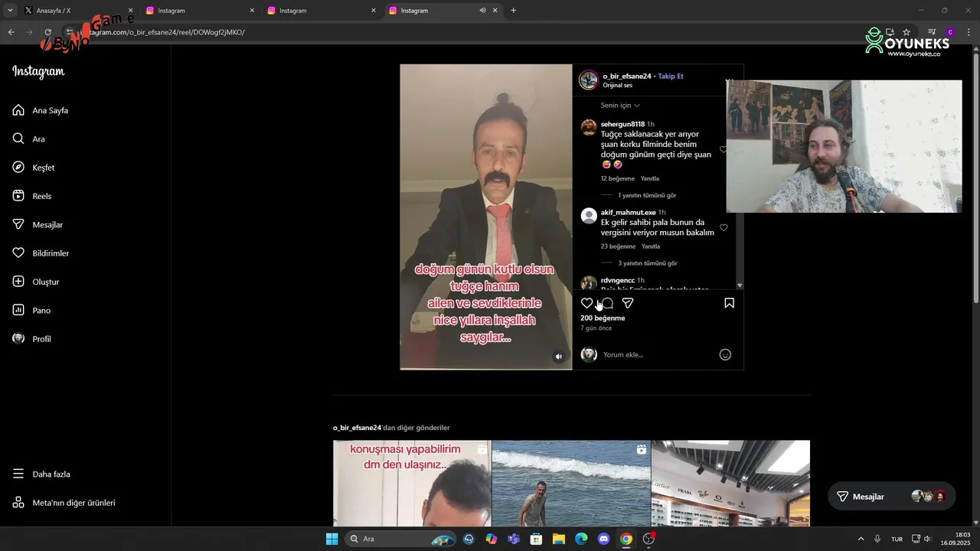Click the taskbar Ara search box
Viewport: 980px width, 551px height.
coord(400,539)
